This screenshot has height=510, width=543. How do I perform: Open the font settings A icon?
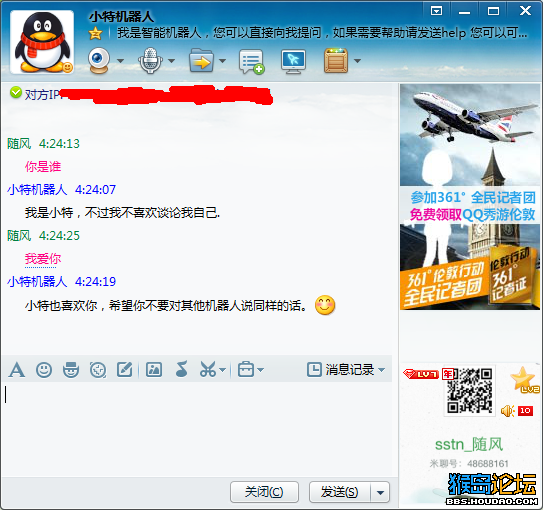17,370
